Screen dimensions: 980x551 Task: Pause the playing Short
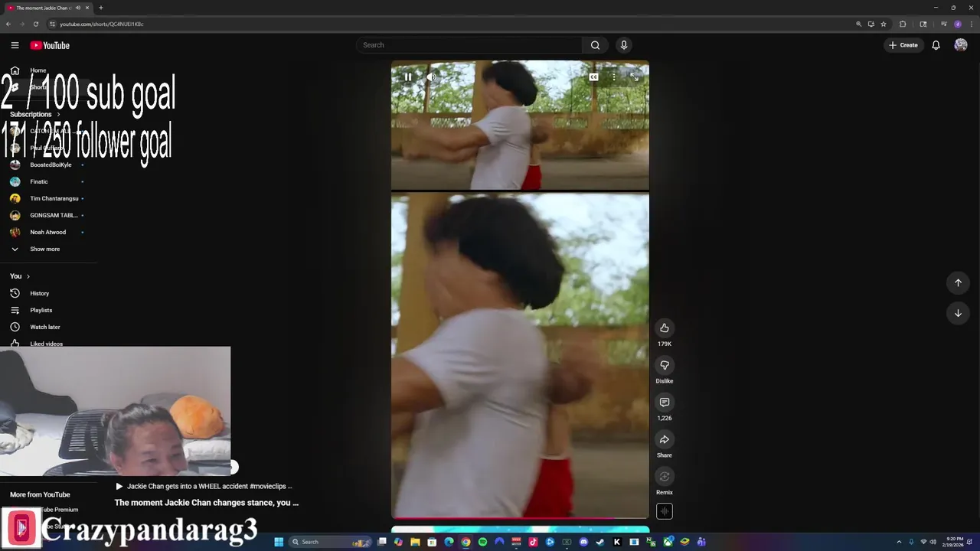pos(408,77)
